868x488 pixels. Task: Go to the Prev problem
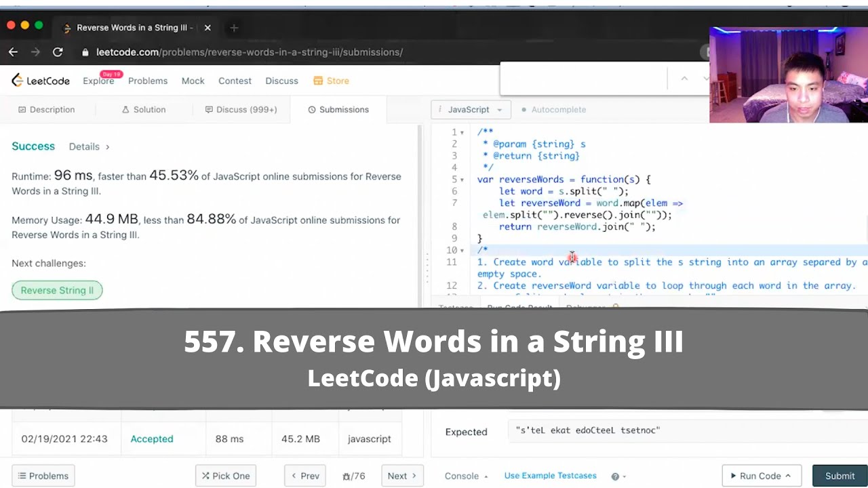point(305,476)
